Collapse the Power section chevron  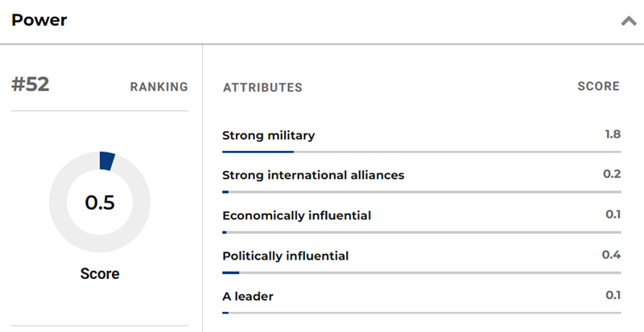628,21
